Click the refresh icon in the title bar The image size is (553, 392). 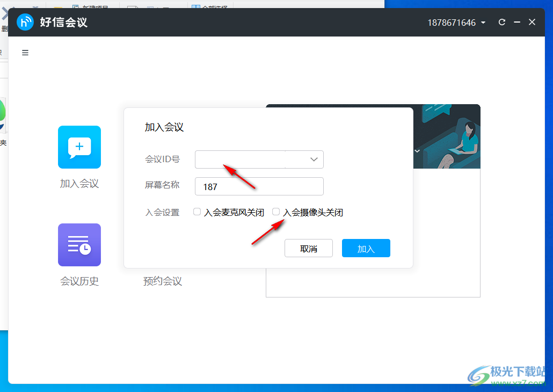[501, 22]
